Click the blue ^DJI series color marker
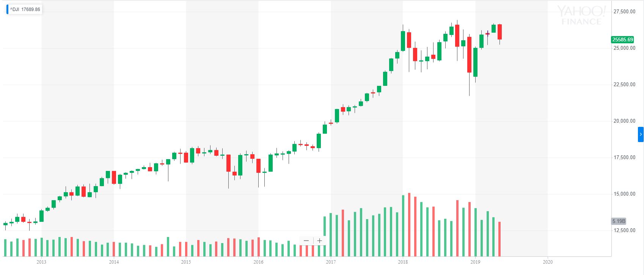The height and width of the screenshot is (275, 644). tap(7, 9)
